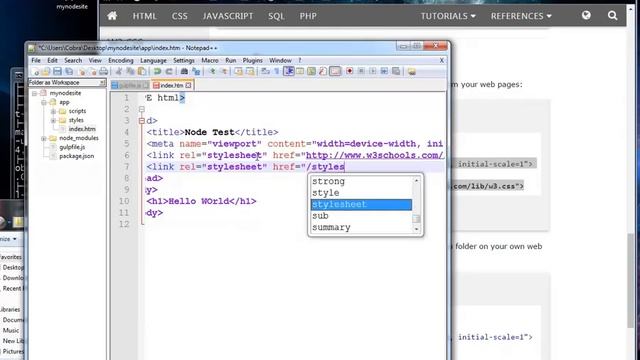
Task: Toggle Folder as Workspace panel toolbar button
Action: pyautogui.click(x=335, y=71)
